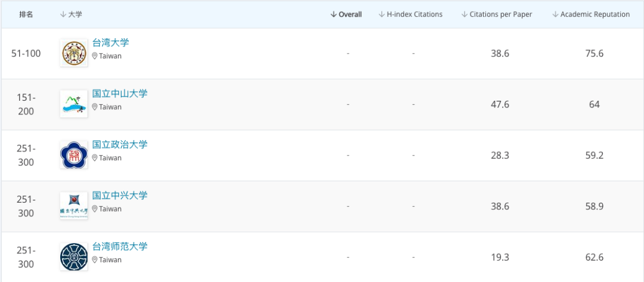Image resolution: width=644 pixels, height=282 pixels.
Task: Open 台湾大学 university link
Action: pos(110,43)
